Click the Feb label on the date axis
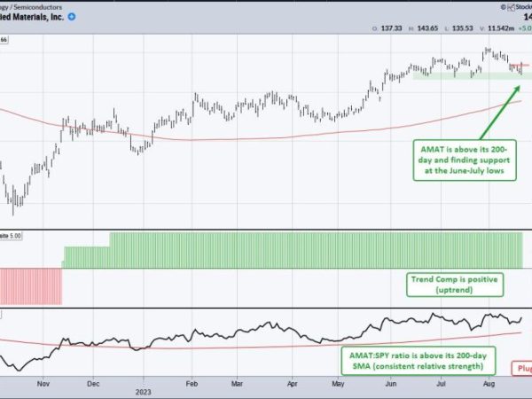This screenshot has height=399, width=532. (x=192, y=384)
